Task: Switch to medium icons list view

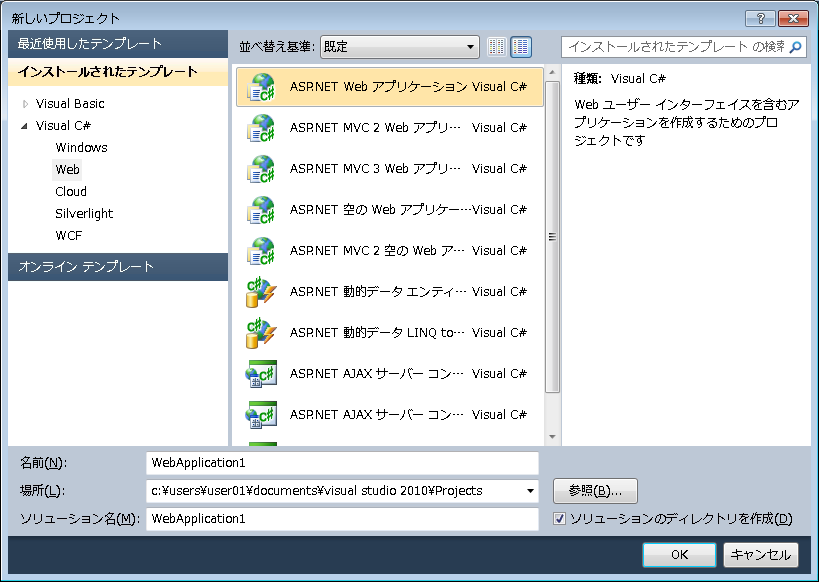Action: tap(521, 47)
